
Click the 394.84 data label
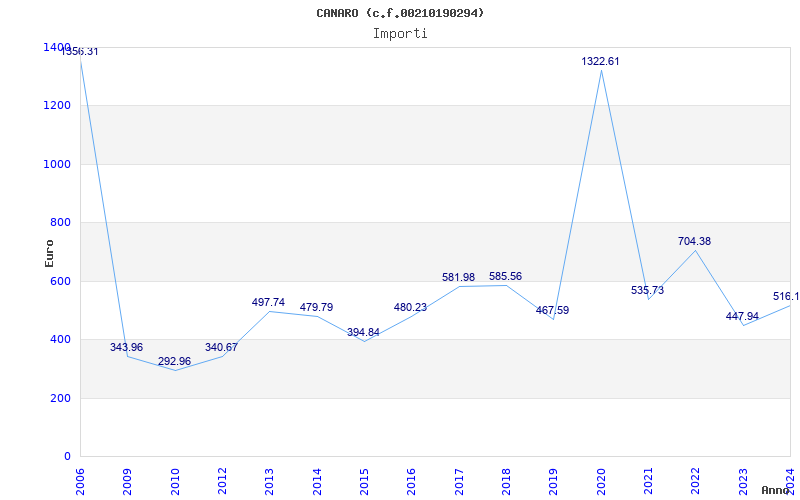tap(363, 333)
